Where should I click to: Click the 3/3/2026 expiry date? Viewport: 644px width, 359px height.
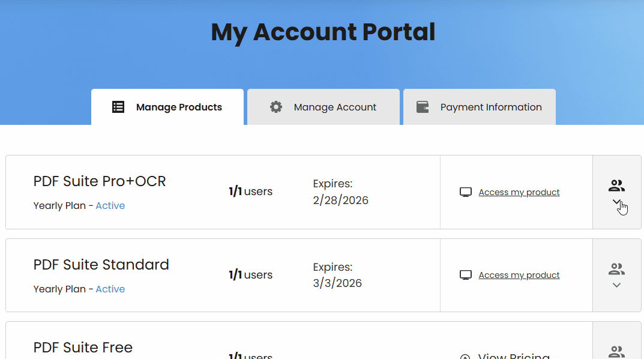[337, 283]
